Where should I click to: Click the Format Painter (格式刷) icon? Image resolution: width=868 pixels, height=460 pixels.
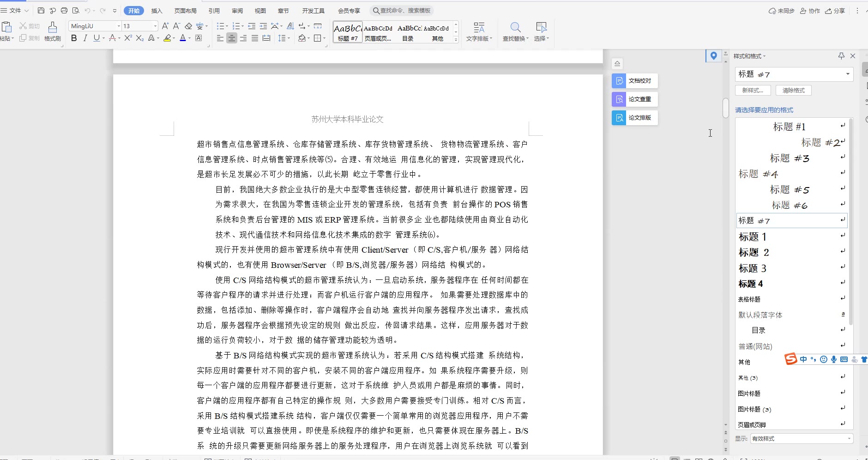click(53, 28)
